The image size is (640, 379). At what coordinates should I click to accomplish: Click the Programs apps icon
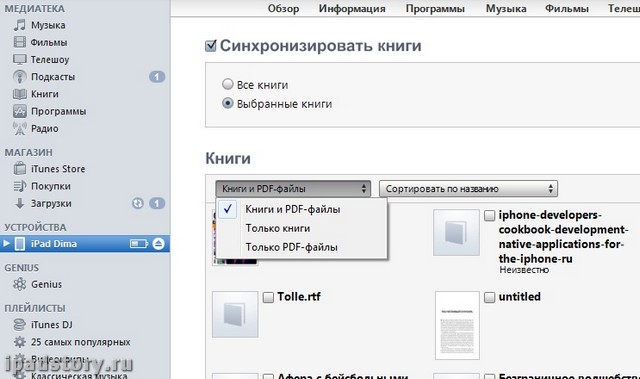coord(20,111)
